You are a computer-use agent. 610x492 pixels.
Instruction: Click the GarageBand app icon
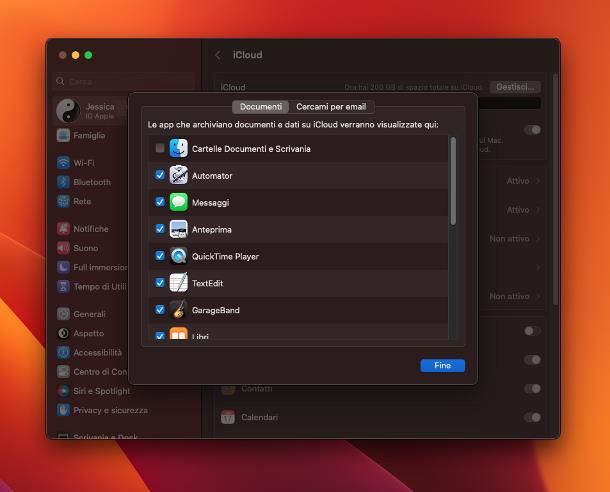[179, 310]
